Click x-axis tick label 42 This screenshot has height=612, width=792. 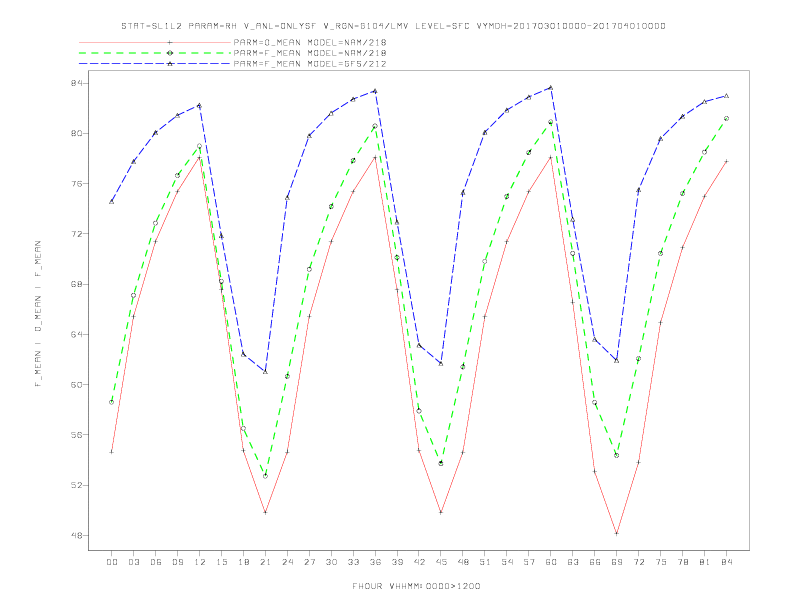click(419, 562)
